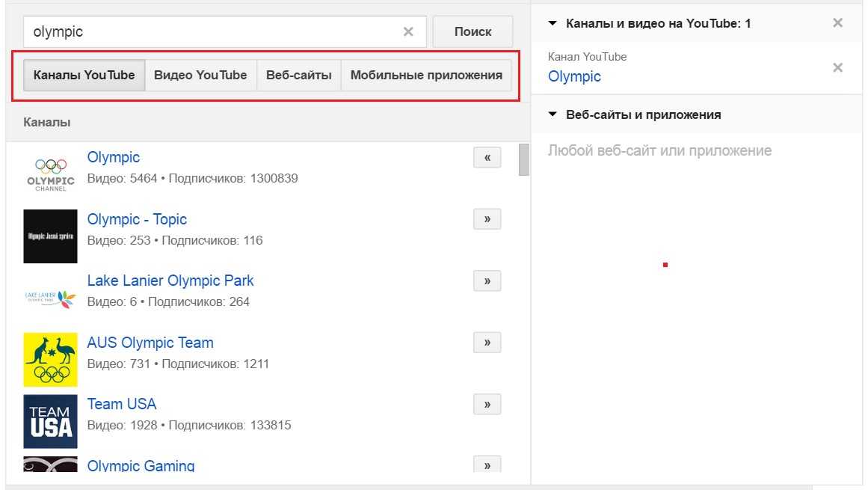
Task: Remove the Olympic channel with the « button
Action: tap(487, 157)
